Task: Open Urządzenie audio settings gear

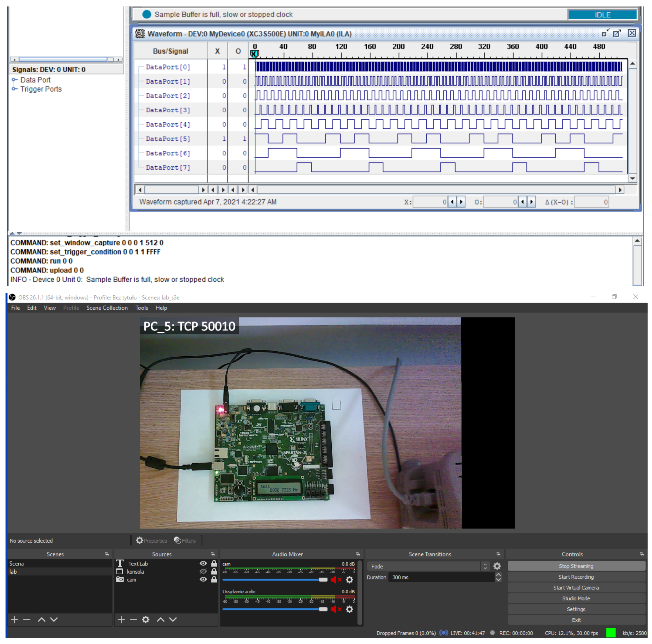Action: 349,609
